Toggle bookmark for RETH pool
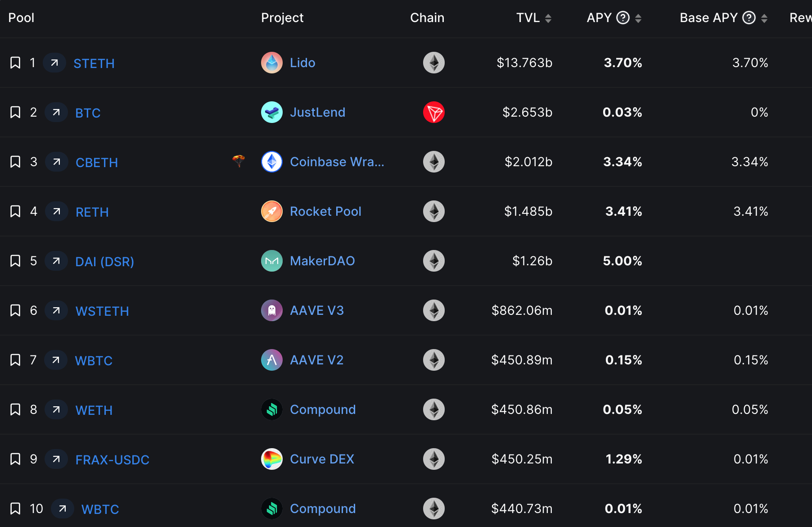 (15, 211)
